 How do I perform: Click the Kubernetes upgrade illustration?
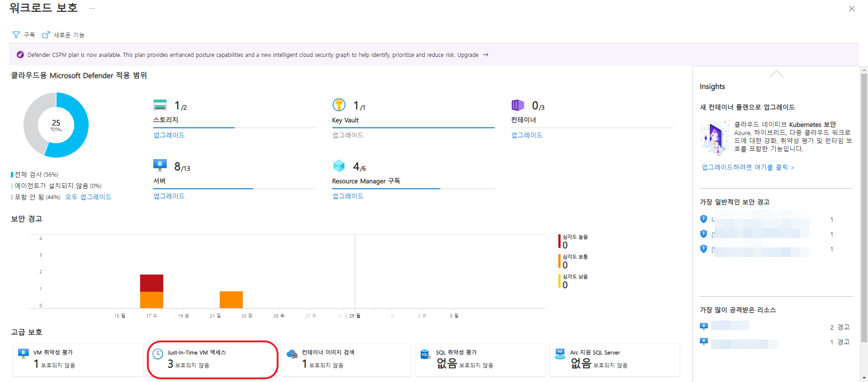tap(715, 137)
